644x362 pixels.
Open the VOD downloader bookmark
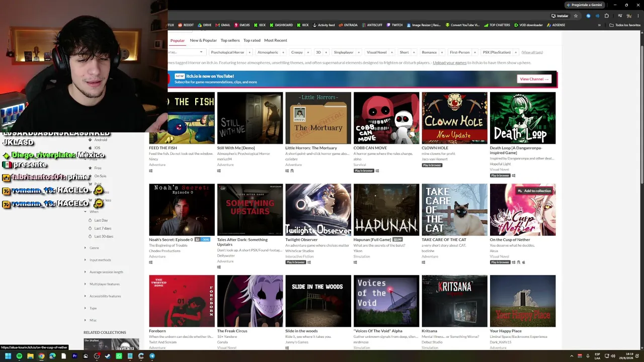pyautogui.click(x=528, y=25)
